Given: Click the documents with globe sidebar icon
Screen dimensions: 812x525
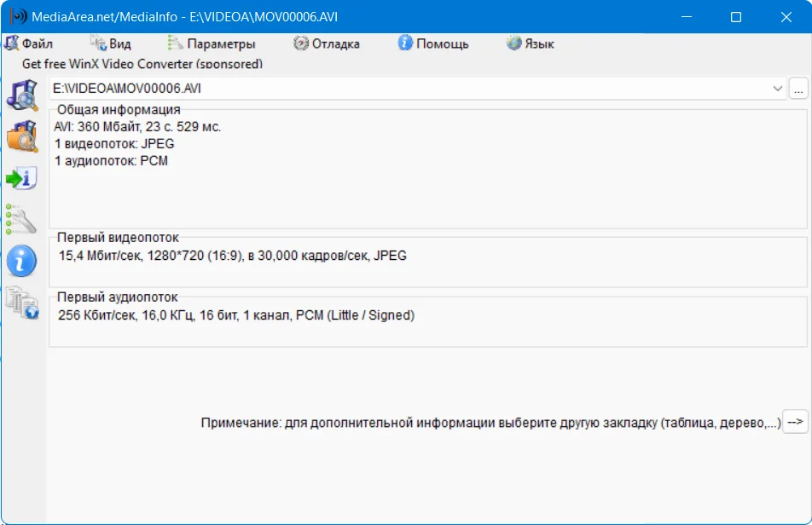Looking at the screenshot, I should pyautogui.click(x=22, y=303).
